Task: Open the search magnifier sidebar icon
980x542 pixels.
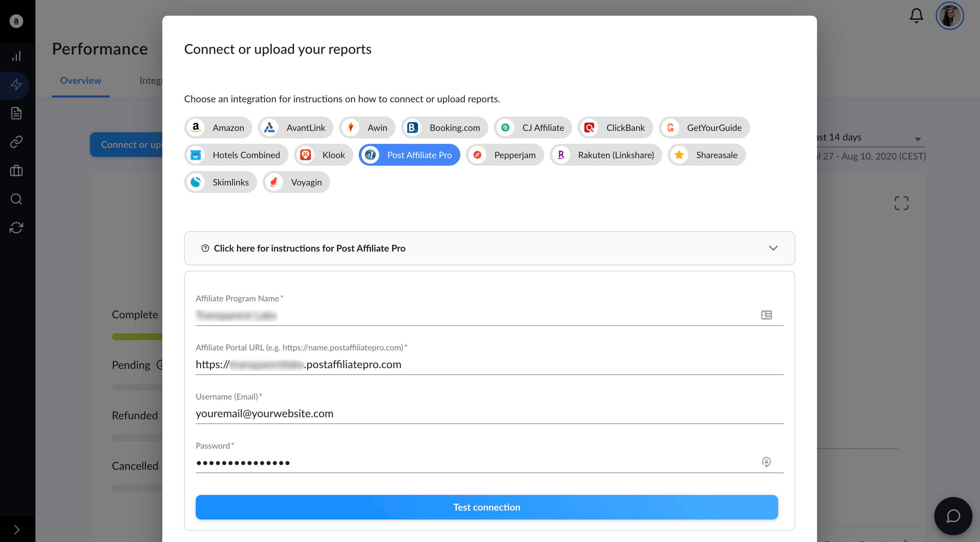Action: click(16, 199)
